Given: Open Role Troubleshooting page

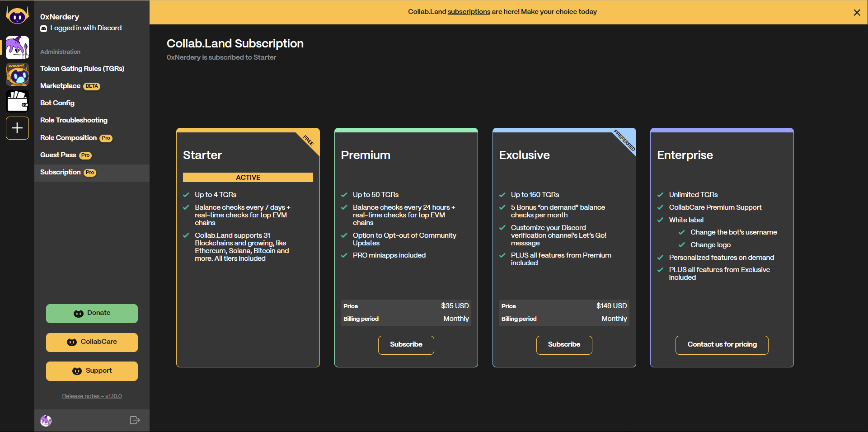Looking at the screenshot, I should coord(74,120).
